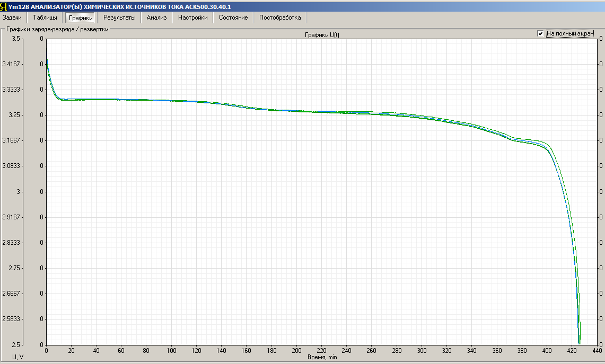Image resolution: width=605 pixels, height=364 pixels.
Task: Click the 3.4167 voltage axis value
Action: tap(11, 64)
